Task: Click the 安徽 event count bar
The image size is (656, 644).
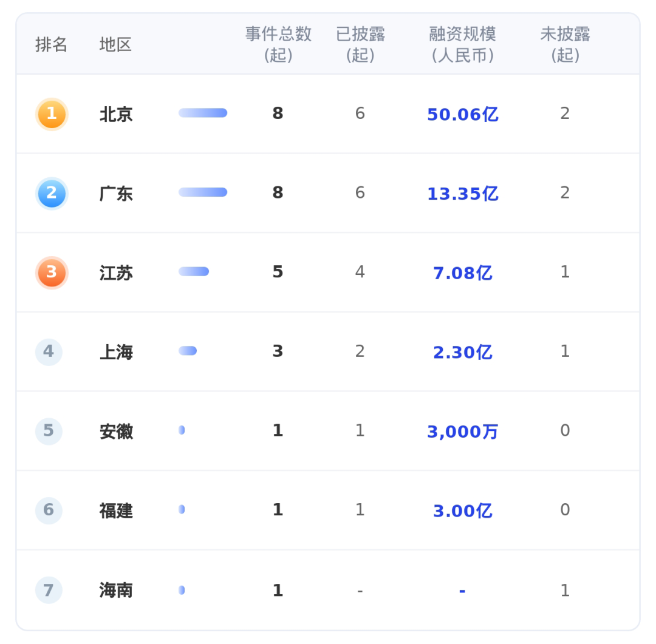Action: pyautogui.click(x=182, y=430)
